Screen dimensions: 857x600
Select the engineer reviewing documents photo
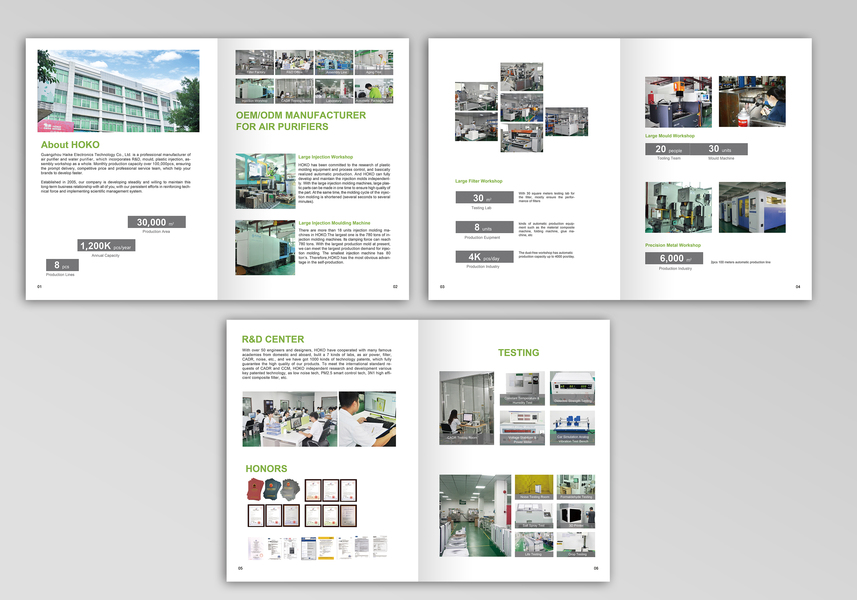click(367, 419)
